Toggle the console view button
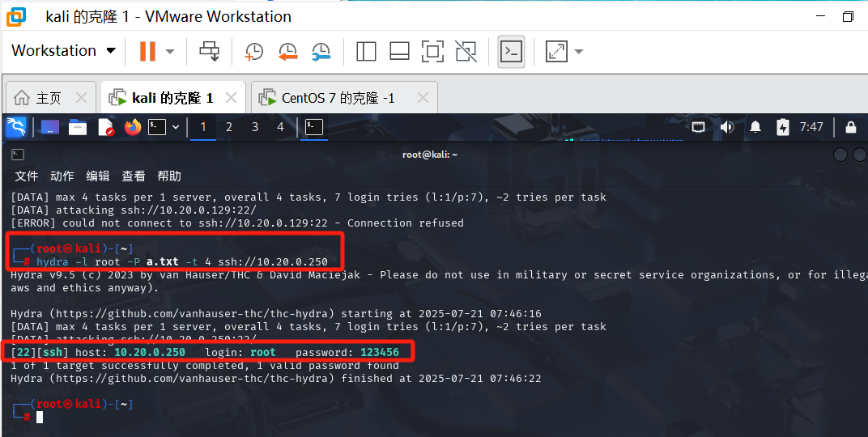The height and width of the screenshot is (437, 868). click(511, 52)
